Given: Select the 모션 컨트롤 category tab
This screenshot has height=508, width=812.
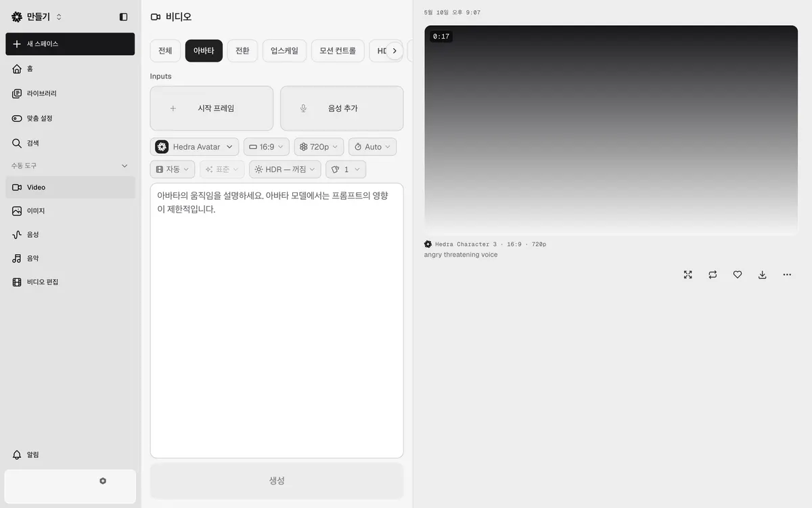Looking at the screenshot, I should pyautogui.click(x=338, y=51).
